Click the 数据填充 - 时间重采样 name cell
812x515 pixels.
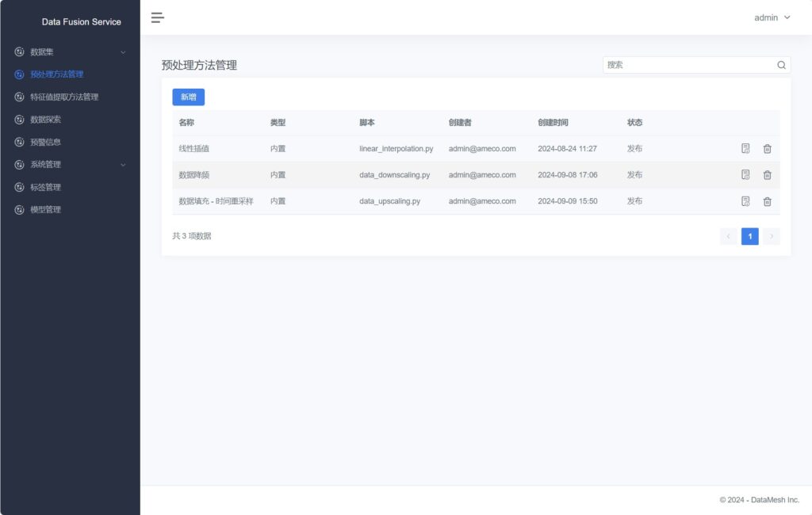point(216,201)
